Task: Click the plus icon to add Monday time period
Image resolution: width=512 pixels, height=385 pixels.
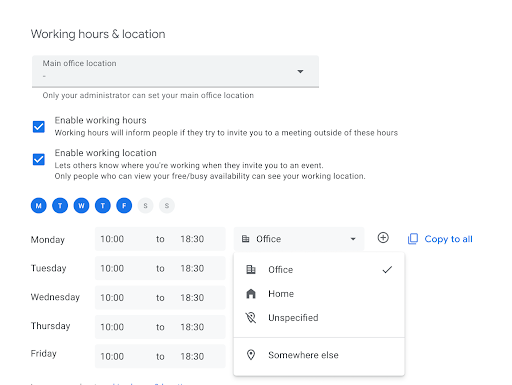Action: pos(383,238)
